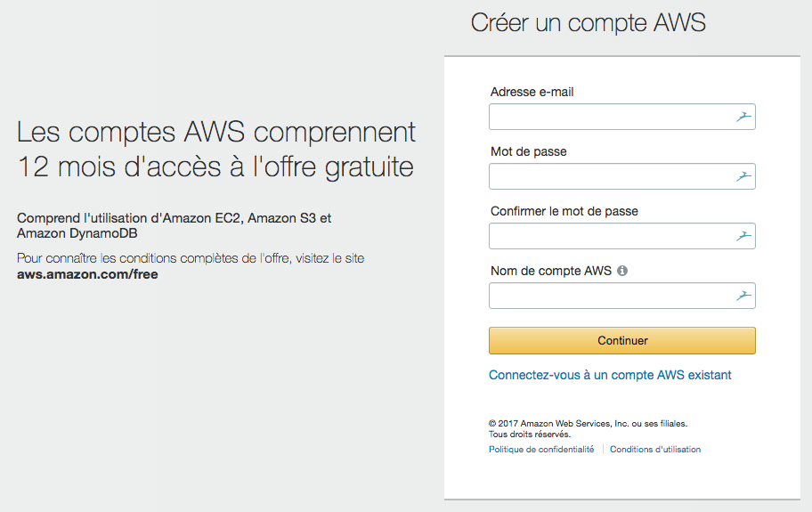This screenshot has width=812, height=512.
Task: Show info tooltip beside Nom de compte AWS
Action: pyautogui.click(x=622, y=271)
